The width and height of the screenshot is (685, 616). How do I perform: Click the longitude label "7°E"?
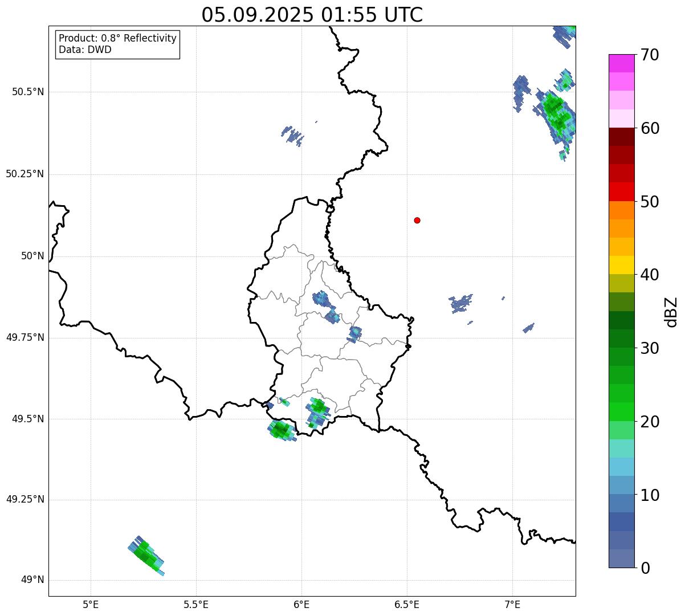pos(512,604)
